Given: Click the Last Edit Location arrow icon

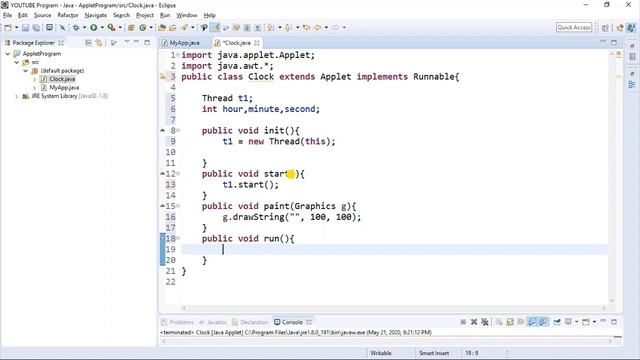Looking at the screenshot, I should pyautogui.click(x=306, y=27).
